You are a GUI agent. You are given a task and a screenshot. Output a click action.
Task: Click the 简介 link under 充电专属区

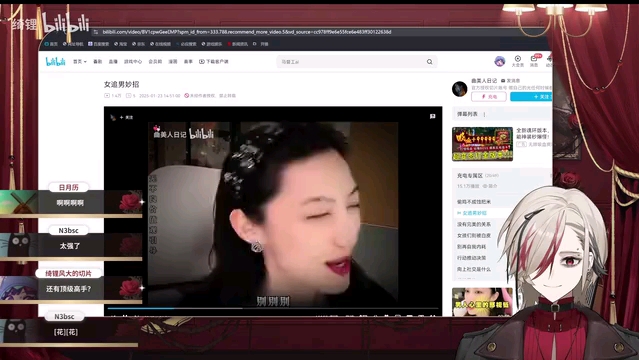click(490, 186)
